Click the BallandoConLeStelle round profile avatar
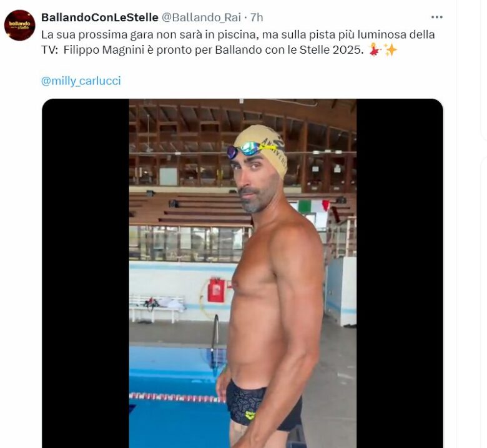The height and width of the screenshot is (448, 487). 19,25
